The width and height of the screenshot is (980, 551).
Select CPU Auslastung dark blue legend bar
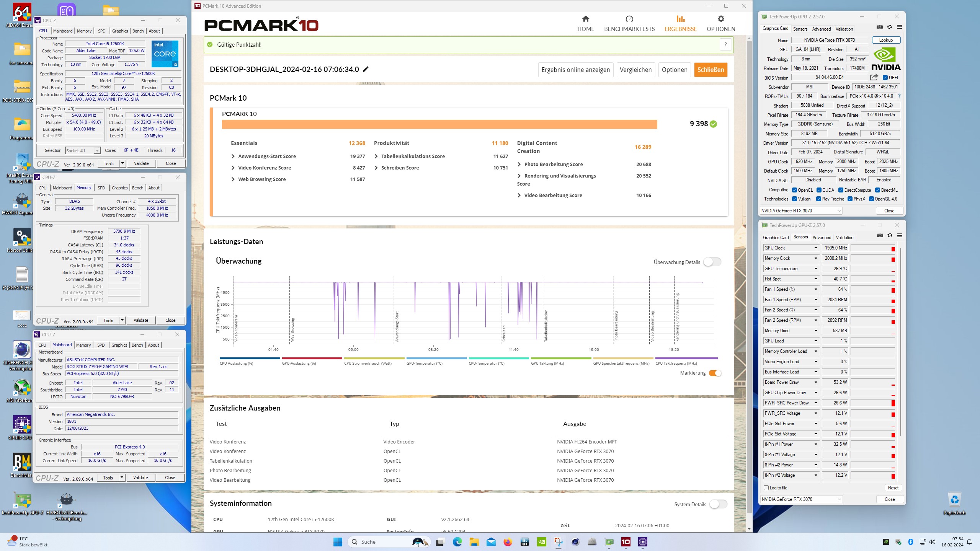point(250,359)
